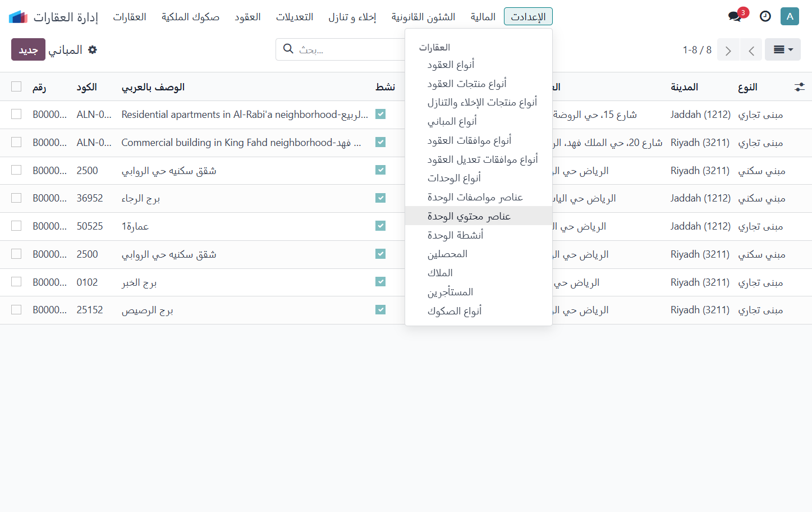
Task: Open the الشئون القانونية menu
Action: pos(423,17)
